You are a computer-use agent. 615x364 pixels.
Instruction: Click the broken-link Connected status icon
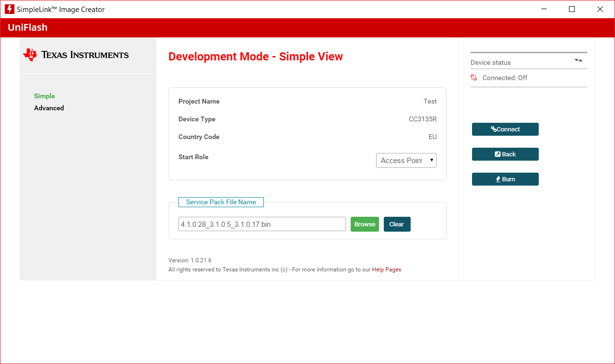click(x=474, y=78)
